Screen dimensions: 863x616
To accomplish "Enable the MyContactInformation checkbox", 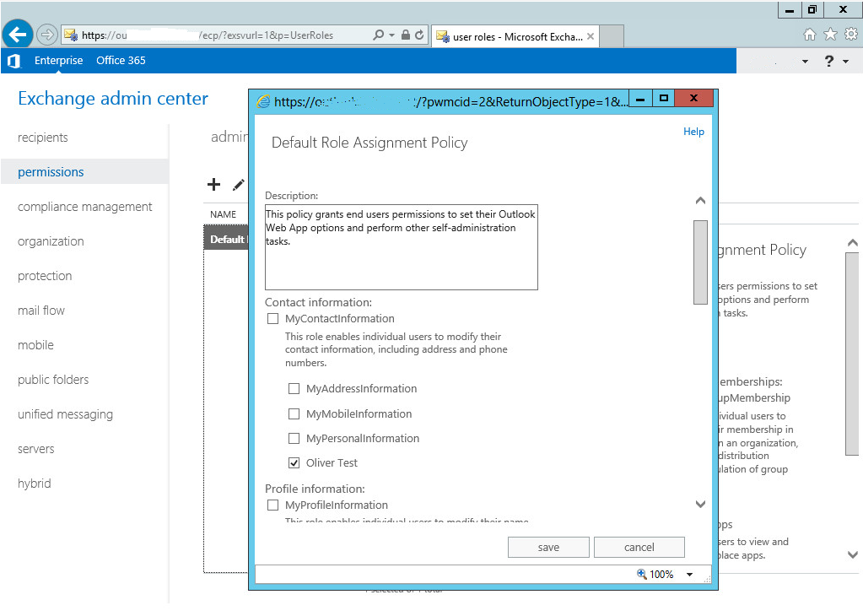I will pyautogui.click(x=273, y=318).
